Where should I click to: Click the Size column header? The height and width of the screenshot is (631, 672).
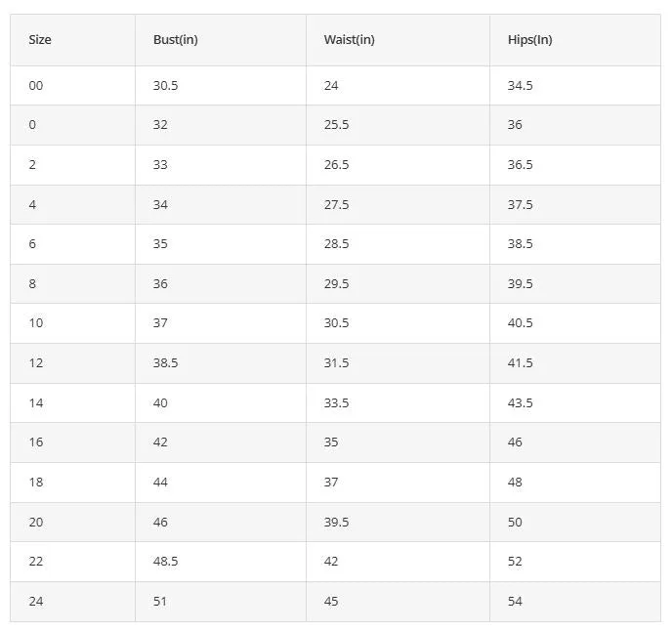click(x=40, y=39)
